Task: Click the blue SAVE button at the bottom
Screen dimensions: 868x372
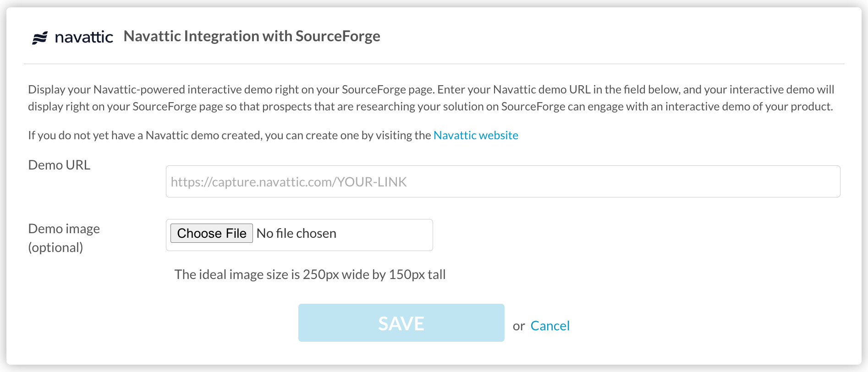Action: 401,322
